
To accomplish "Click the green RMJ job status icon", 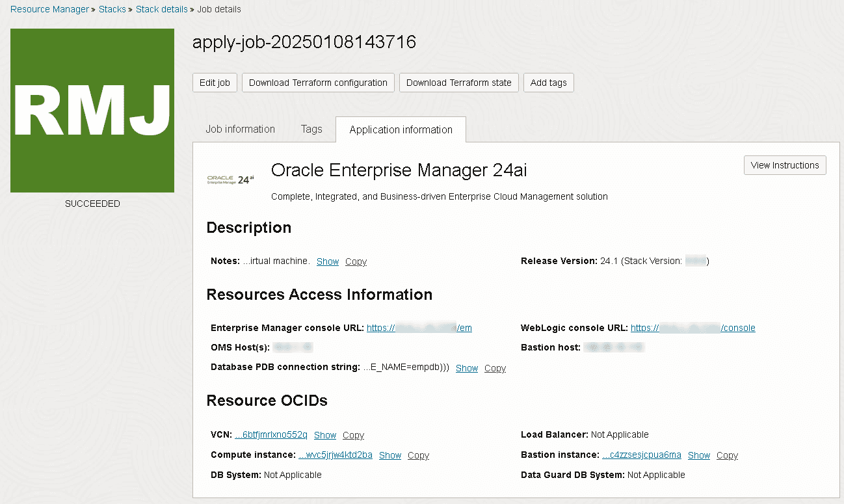I will click(x=92, y=111).
